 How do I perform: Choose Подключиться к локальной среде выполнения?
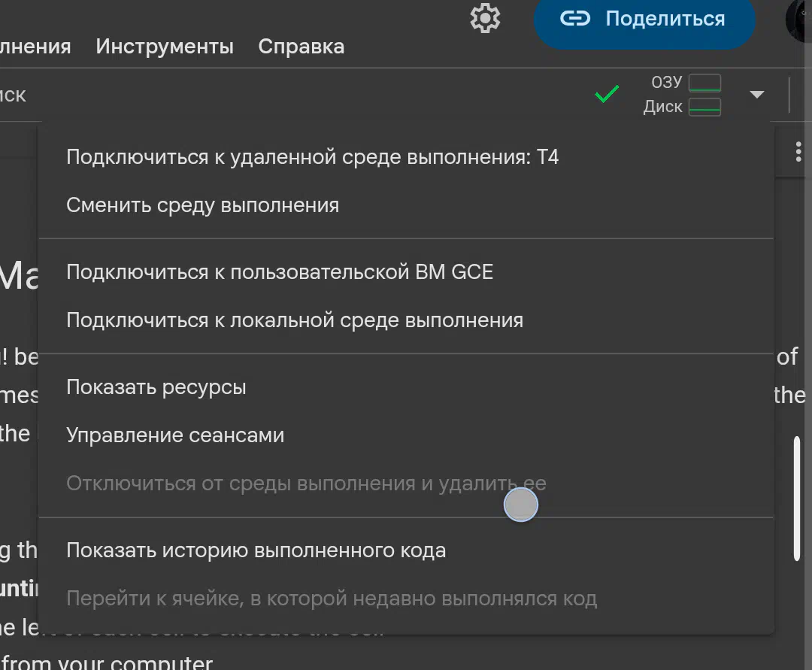[x=295, y=320]
